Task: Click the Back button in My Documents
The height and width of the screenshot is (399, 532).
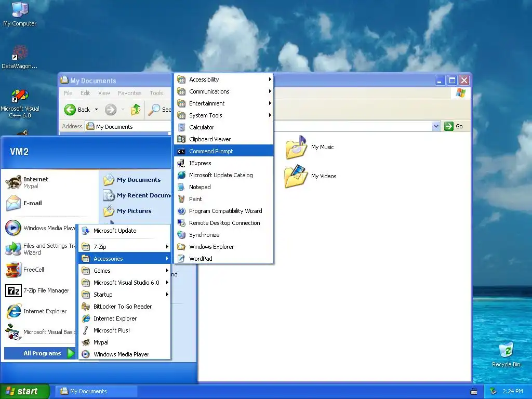Action: 77,110
